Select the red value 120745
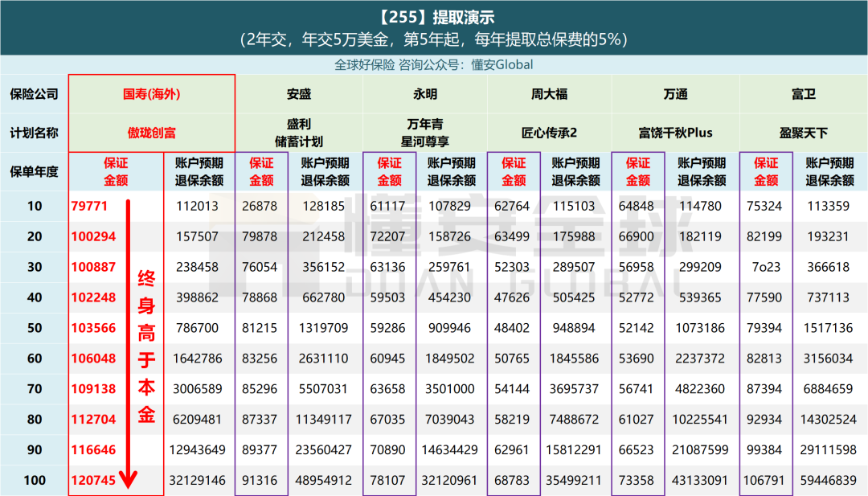 coord(93,481)
